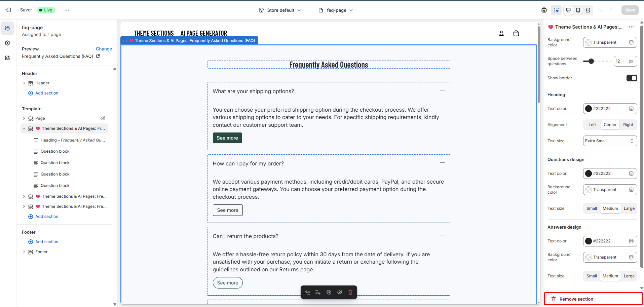Screen dimensions: 644x307
Task: Expand the second Theme Sections section chevron
Action: pyautogui.click(x=24, y=196)
